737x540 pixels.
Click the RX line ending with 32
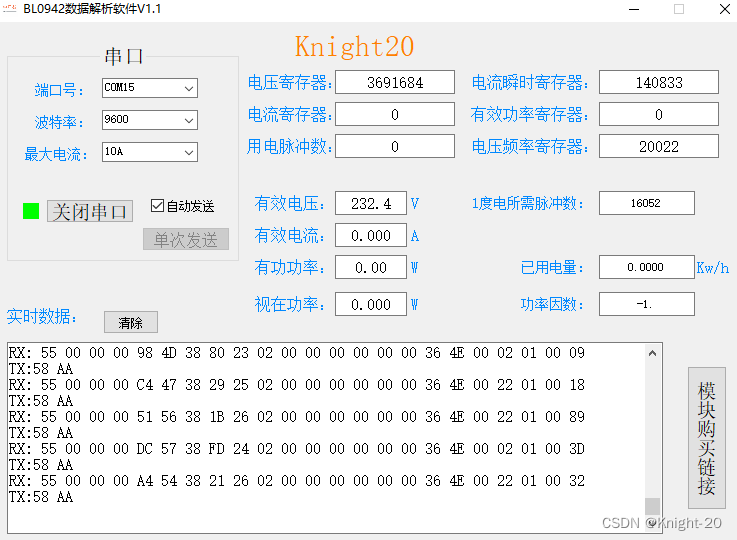[x=297, y=481]
